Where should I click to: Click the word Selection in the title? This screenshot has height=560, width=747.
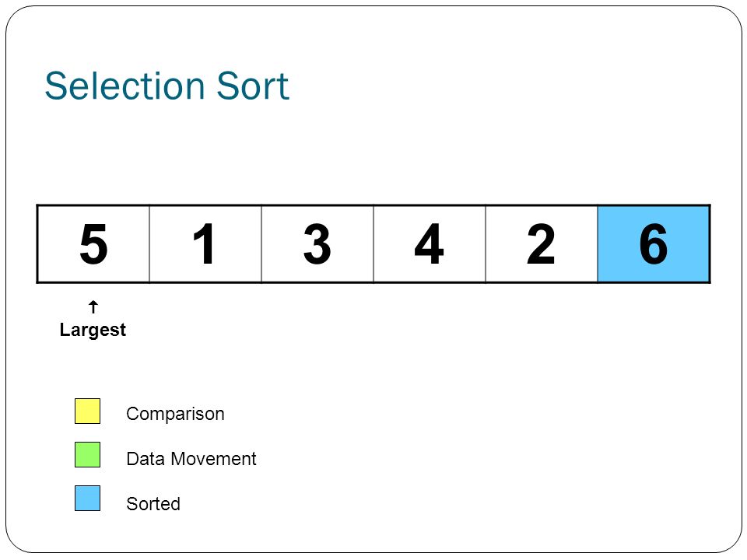[x=124, y=86]
